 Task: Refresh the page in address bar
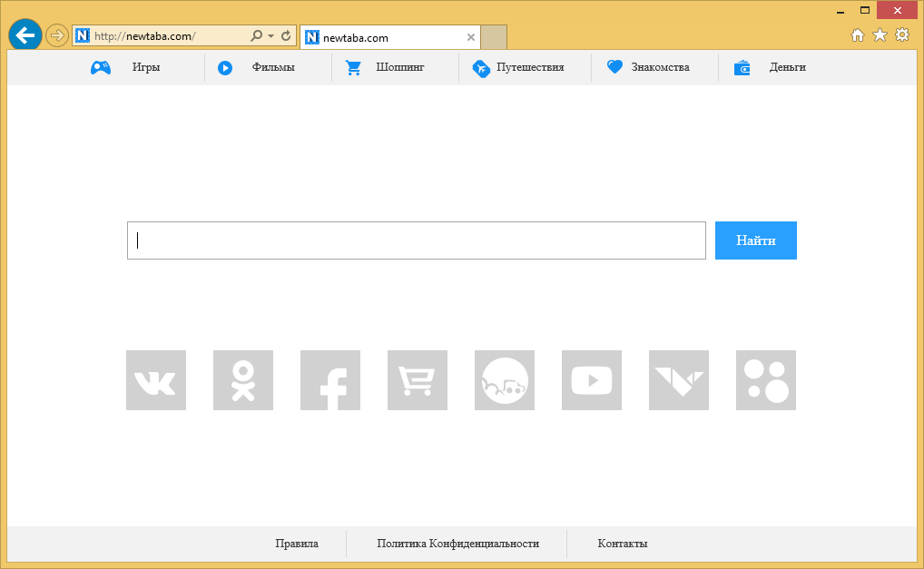point(287,36)
